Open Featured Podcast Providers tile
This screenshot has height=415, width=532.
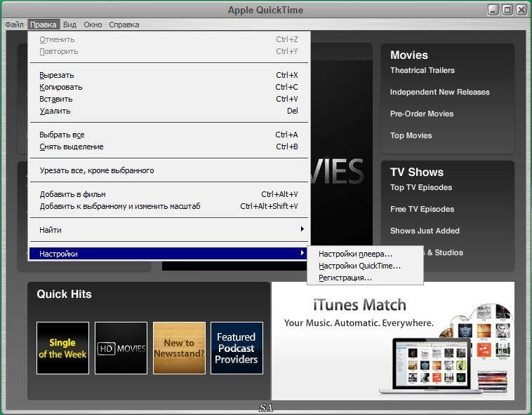(x=237, y=348)
